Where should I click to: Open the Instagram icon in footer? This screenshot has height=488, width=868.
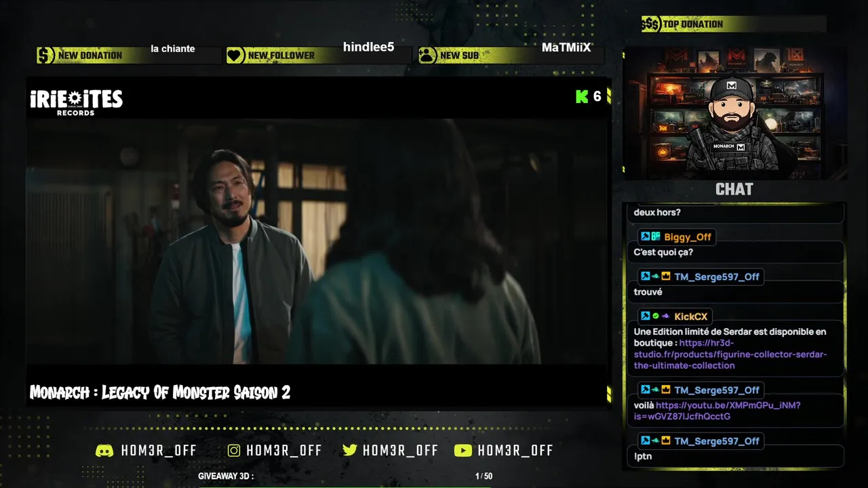(234, 451)
